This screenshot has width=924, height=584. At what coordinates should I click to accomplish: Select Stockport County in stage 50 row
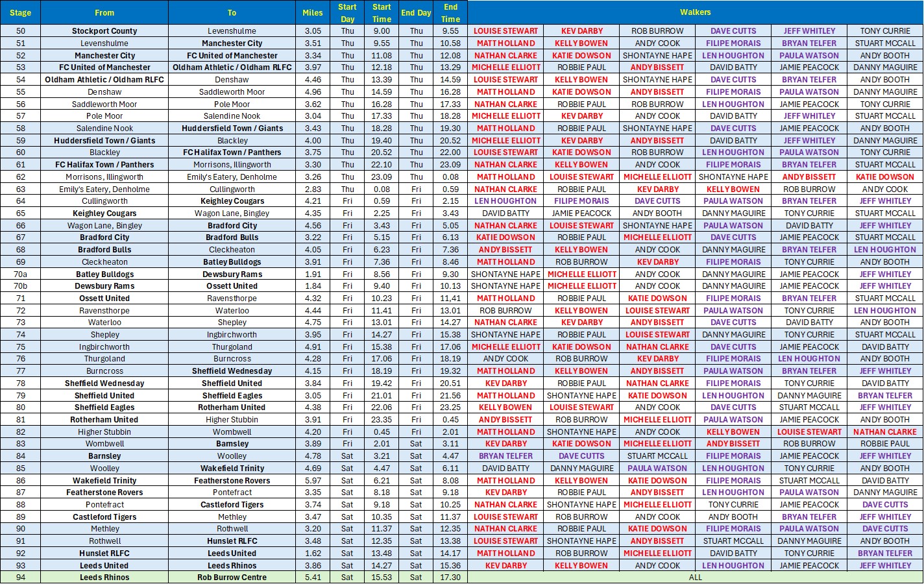[104, 31]
